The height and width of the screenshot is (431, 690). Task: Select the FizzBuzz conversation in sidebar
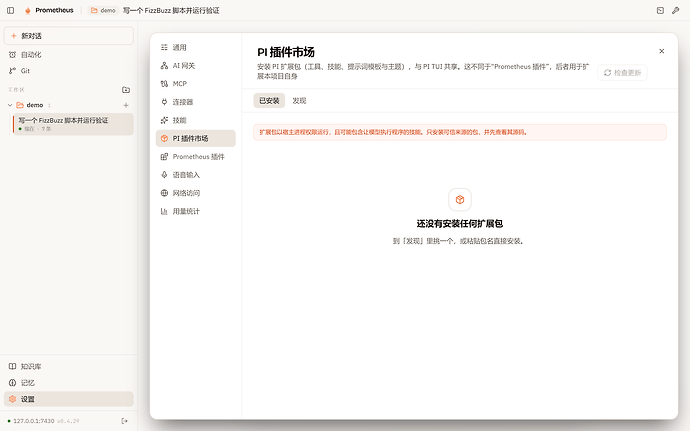coord(73,124)
